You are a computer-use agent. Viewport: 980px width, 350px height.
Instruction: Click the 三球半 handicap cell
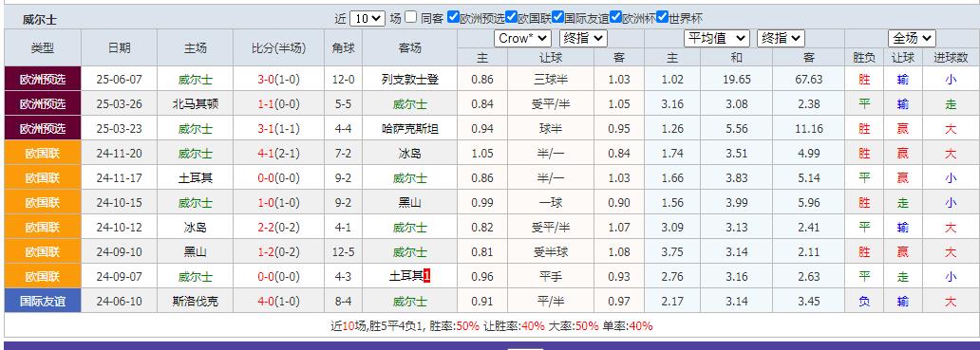pos(551,80)
